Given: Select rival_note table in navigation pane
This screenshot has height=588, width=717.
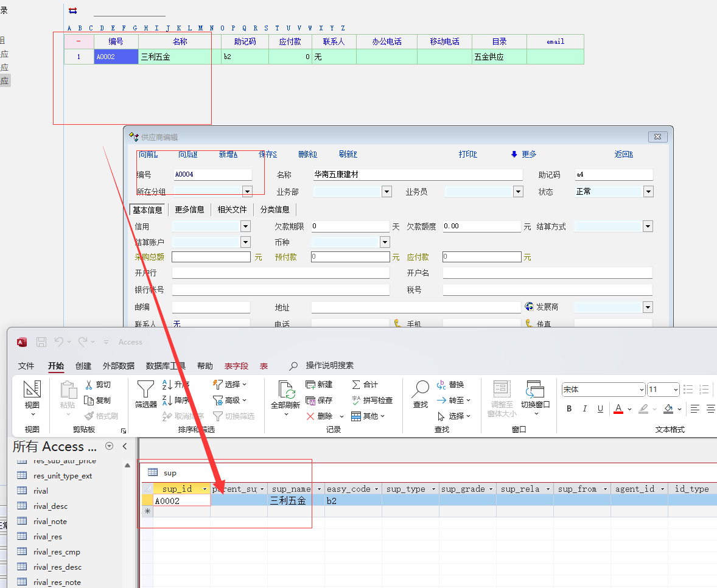Looking at the screenshot, I should (50, 522).
